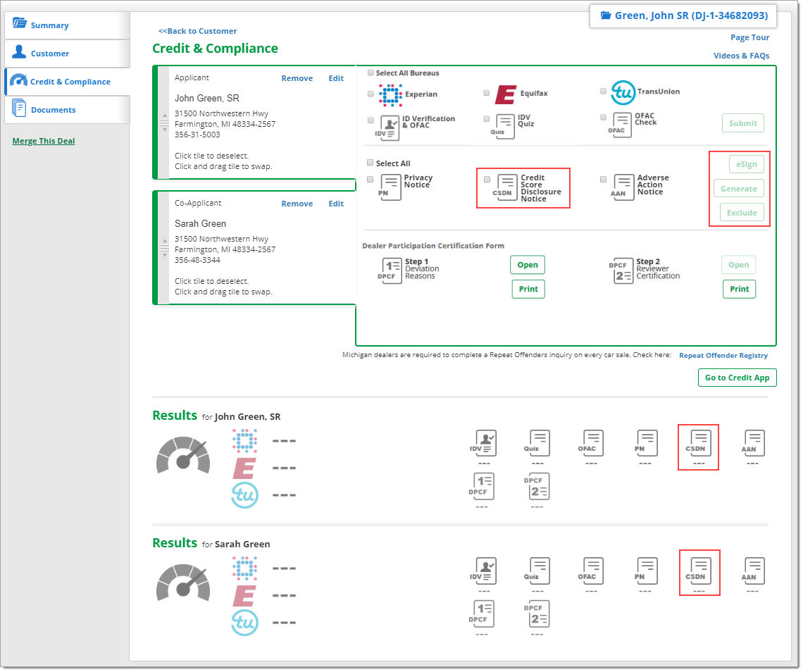Open Videos & FAQs link
The height and width of the screenshot is (672, 803).
(742, 56)
